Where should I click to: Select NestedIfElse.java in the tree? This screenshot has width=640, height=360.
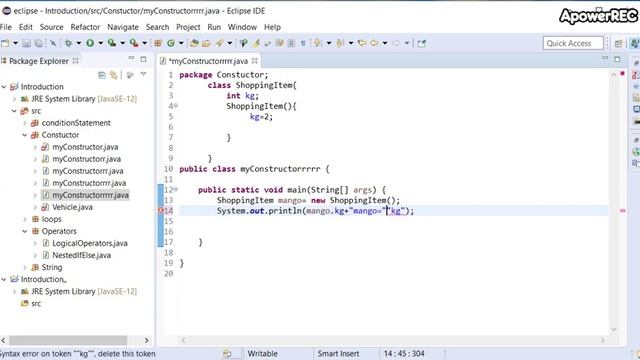(81, 255)
